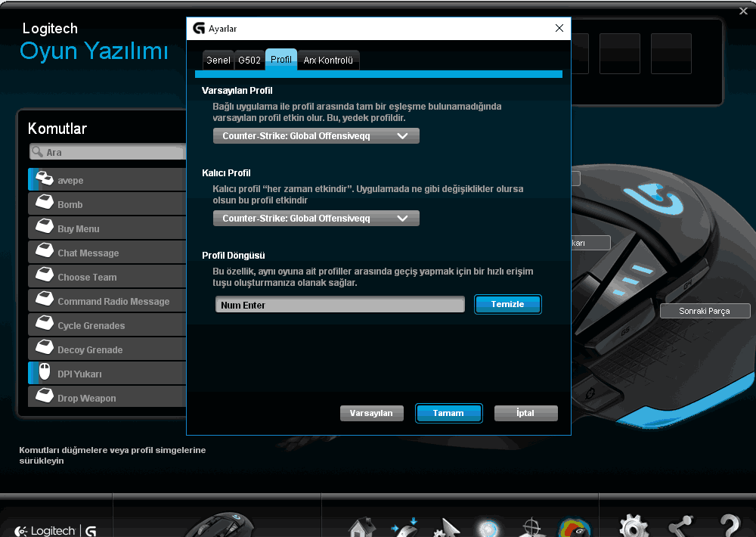The image size is (756, 537).
Task: Switch to the Genel tab
Action: (x=218, y=61)
